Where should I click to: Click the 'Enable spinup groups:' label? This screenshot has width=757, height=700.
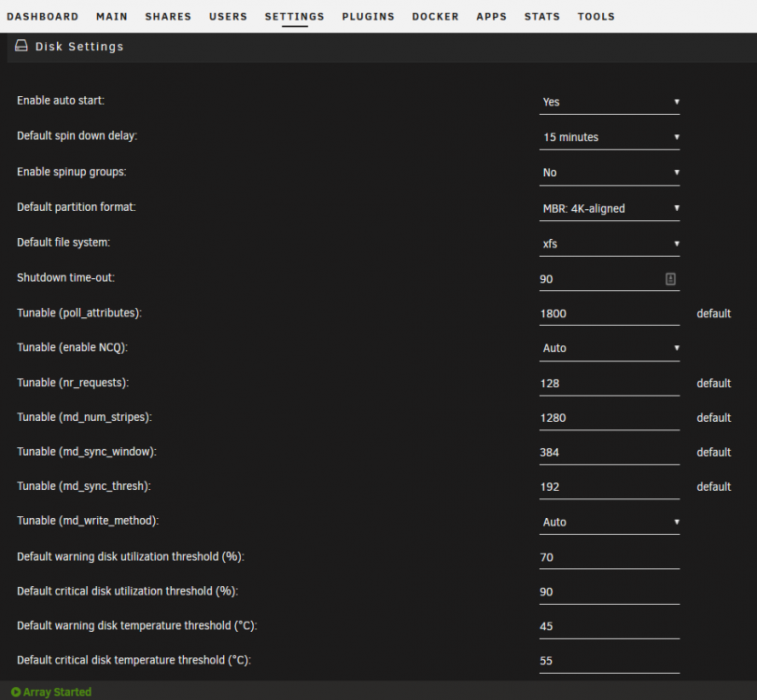click(x=72, y=172)
